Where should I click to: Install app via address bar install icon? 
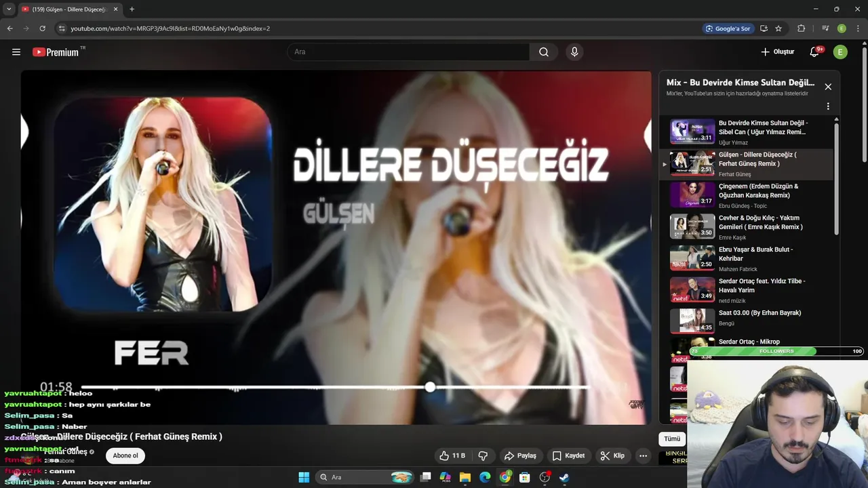(x=764, y=28)
